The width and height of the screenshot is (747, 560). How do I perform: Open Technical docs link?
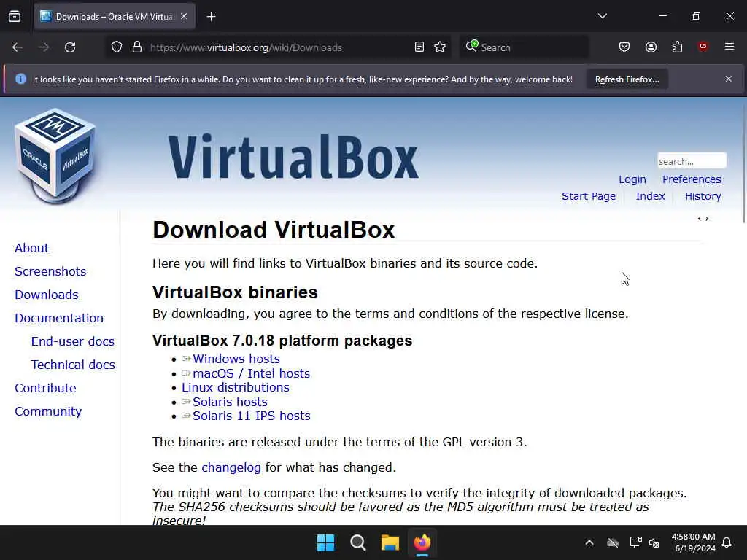click(x=73, y=365)
